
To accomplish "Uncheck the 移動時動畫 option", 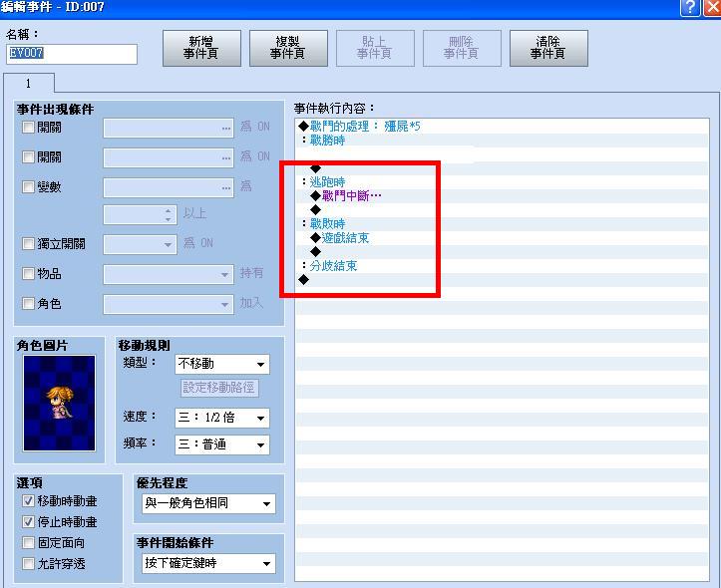I will (x=28, y=500).
